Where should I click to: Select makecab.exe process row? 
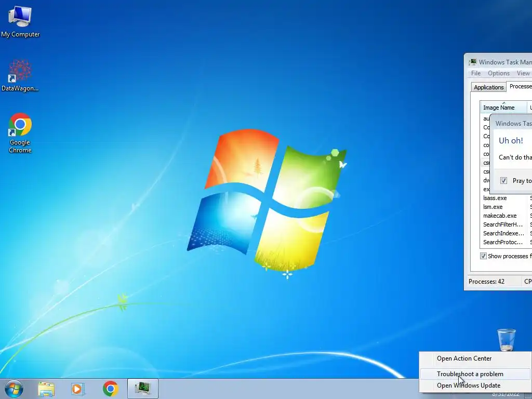506,216
